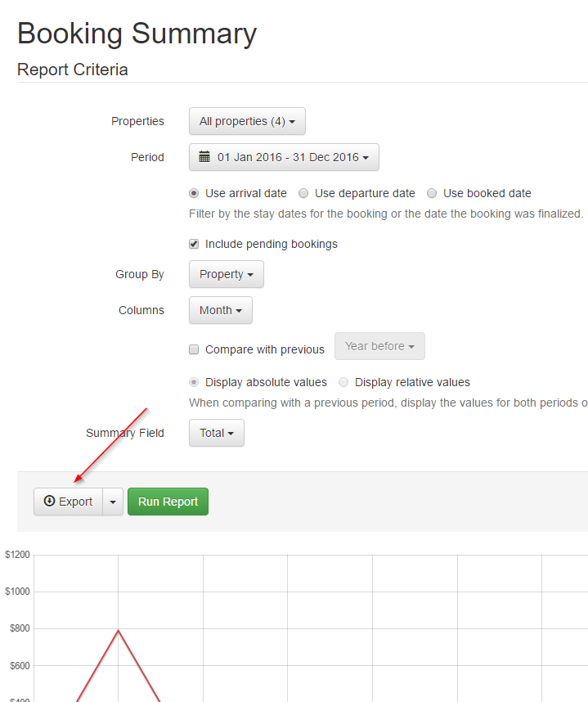Click the green Run Report button

168,502
